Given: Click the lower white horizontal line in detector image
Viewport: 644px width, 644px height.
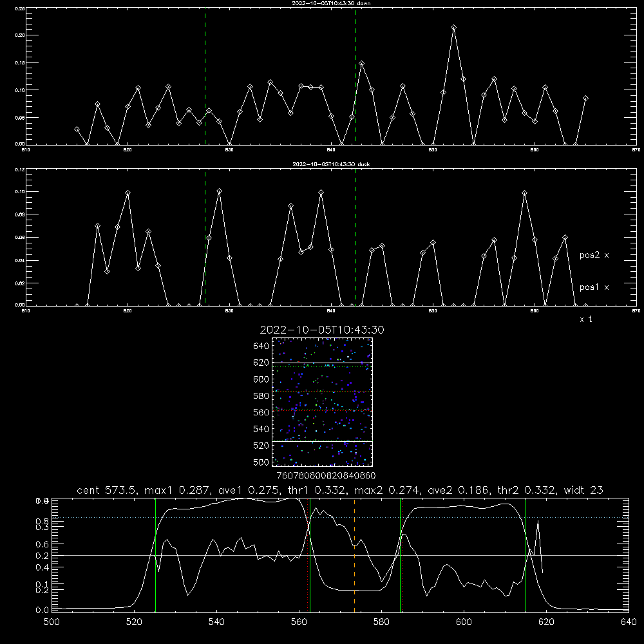Looking at the screenshot, I should (322, 441).
